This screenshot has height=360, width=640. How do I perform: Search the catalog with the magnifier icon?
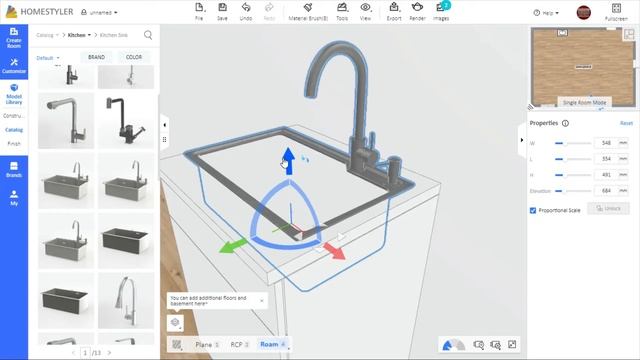(148, 36)
